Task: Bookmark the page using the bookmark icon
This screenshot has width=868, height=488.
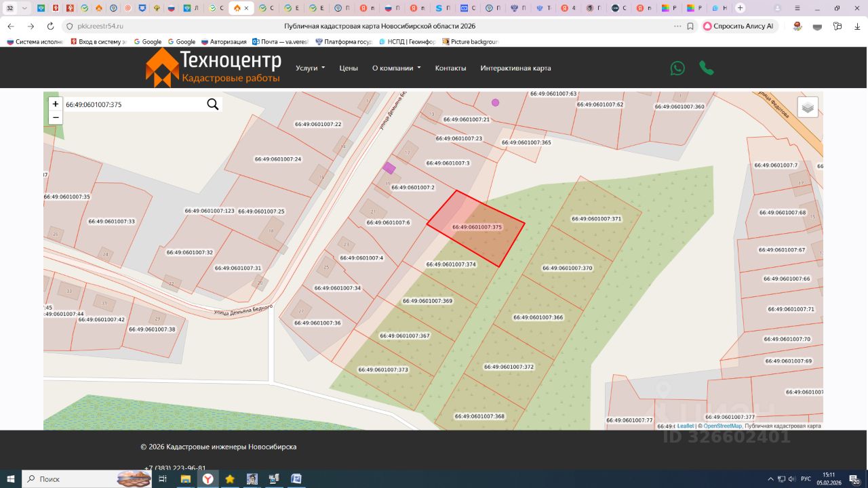Action: [x=690, y=26]
